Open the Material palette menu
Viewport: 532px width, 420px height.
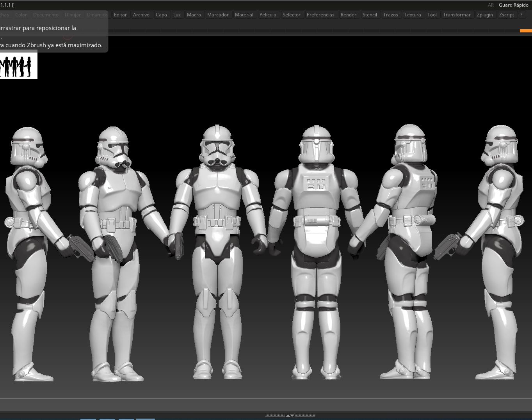244,15
